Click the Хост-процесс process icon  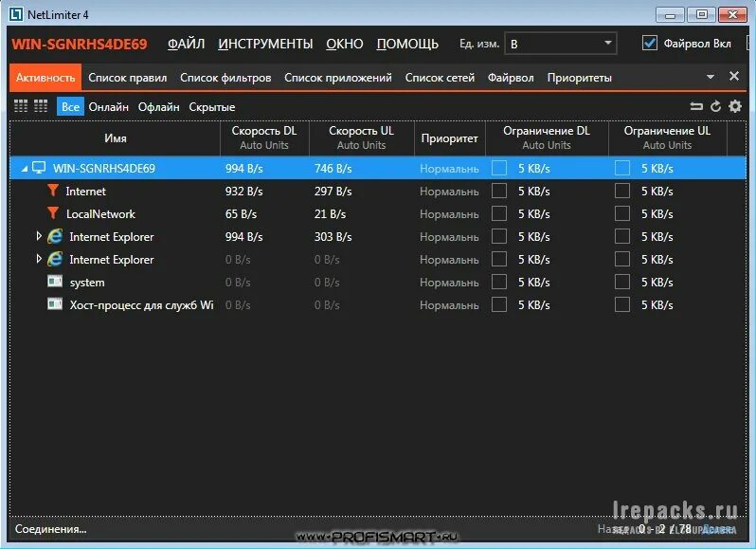click(x=55, y=303)
